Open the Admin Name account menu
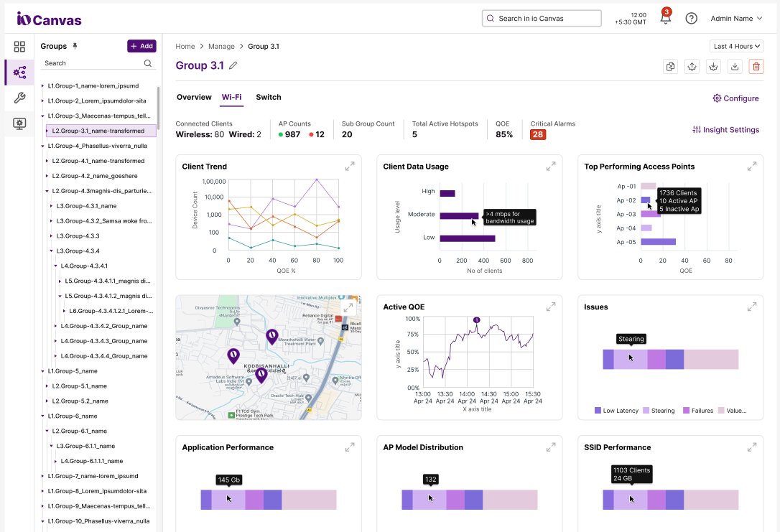Screen dimensions: 780x532 [x=736, y=19]
